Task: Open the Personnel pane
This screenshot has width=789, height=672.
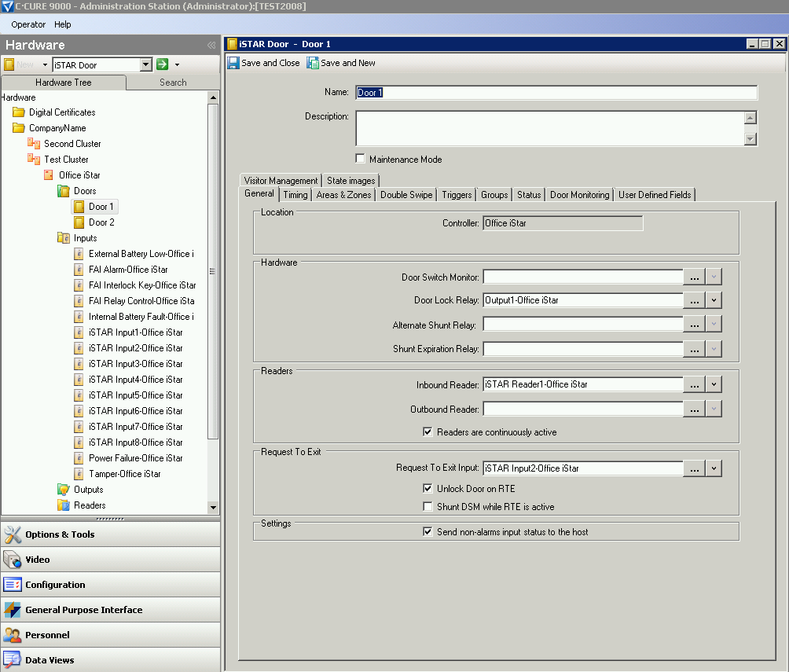Action: (x=47, y=635)
